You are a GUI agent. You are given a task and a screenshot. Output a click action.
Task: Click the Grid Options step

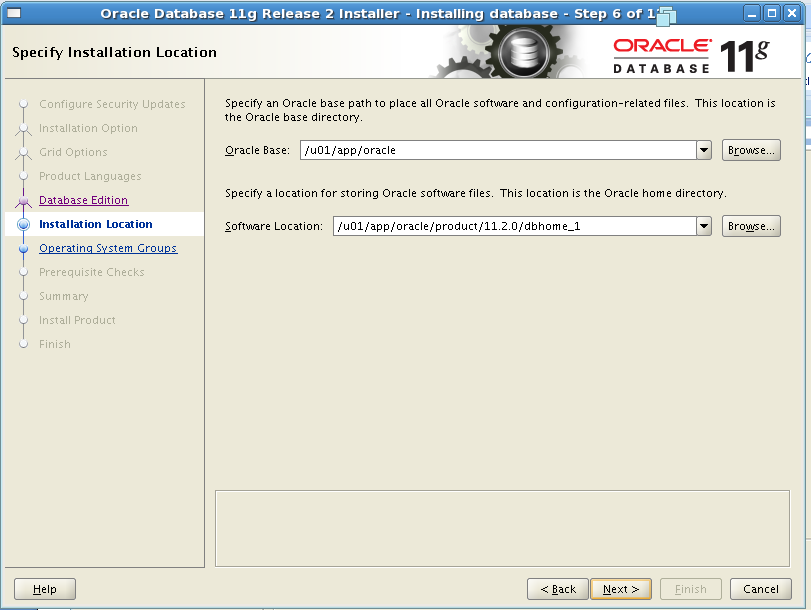tap(73, 152)
